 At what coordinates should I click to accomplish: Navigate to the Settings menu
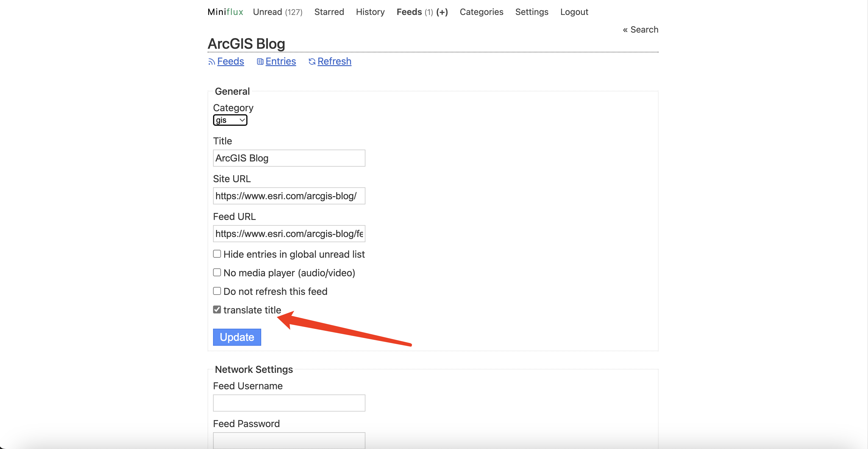coord(532,12)
